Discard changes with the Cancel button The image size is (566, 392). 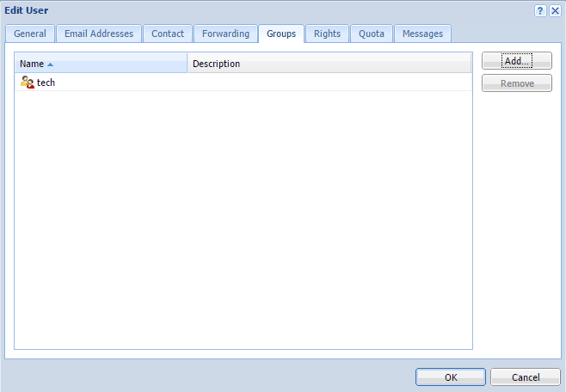pos(525,377)
